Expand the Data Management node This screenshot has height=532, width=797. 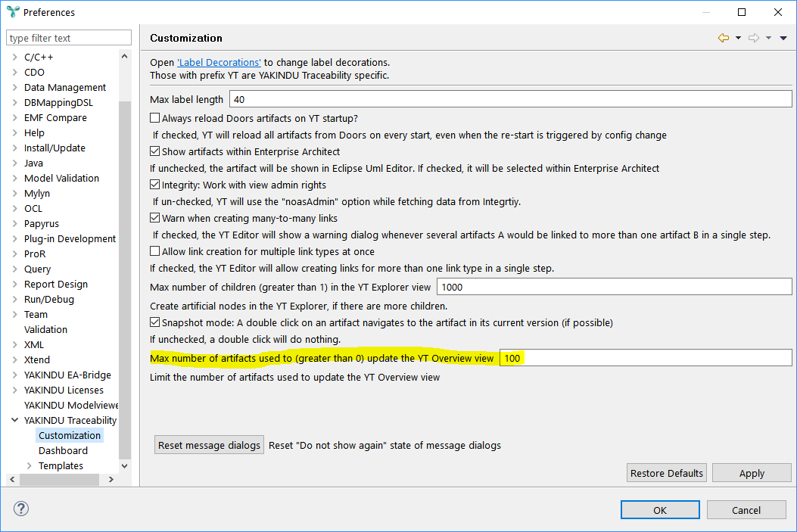pos(14,87)
